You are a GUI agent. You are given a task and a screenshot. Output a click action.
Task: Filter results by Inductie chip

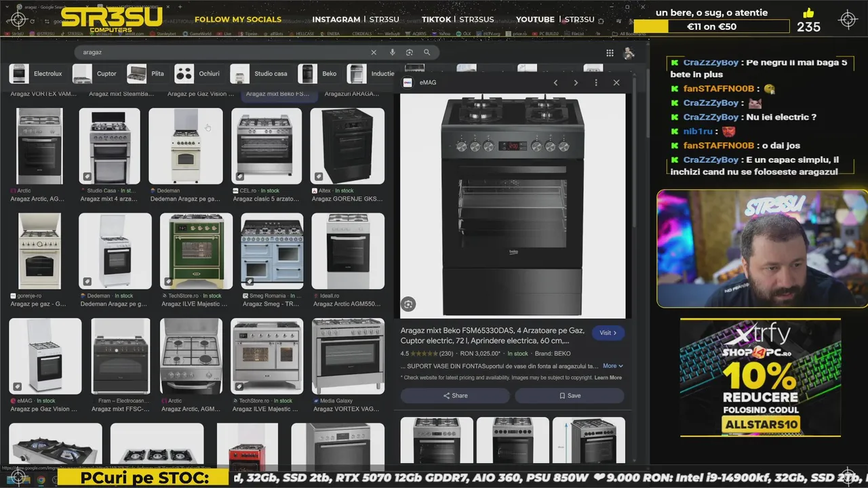point(372,74)
